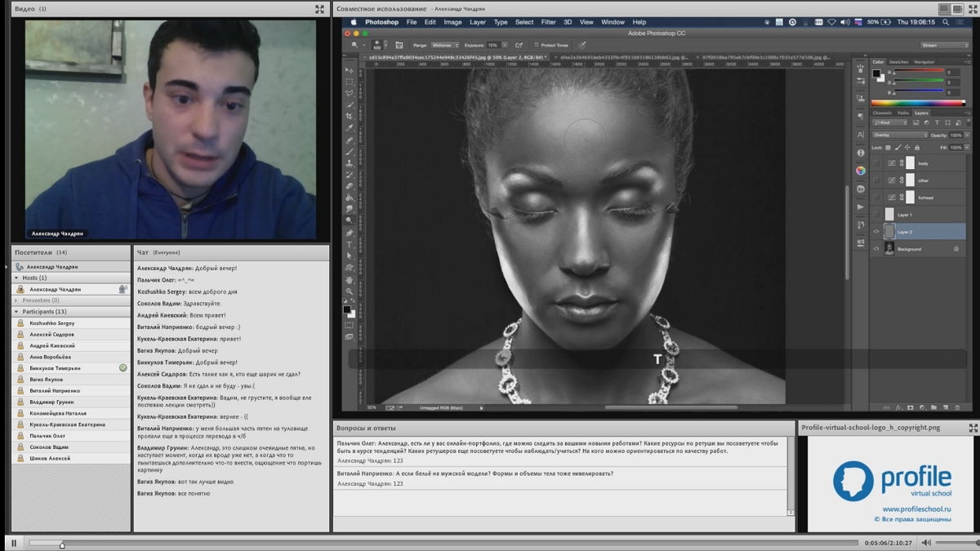Viewport: 980px width, 551px height.
Task: Select participant Шиков Алексей
Action: coord(50,458)
